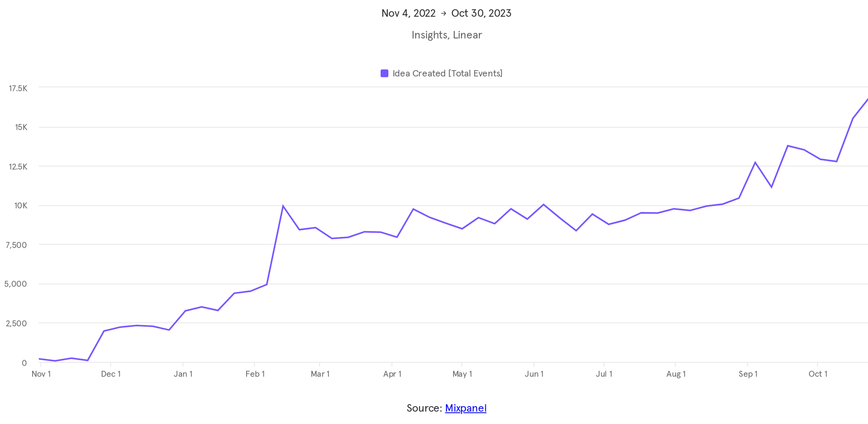Click the 10K y-axis label
Screen dimensions: 868x424
click(20, 205)
